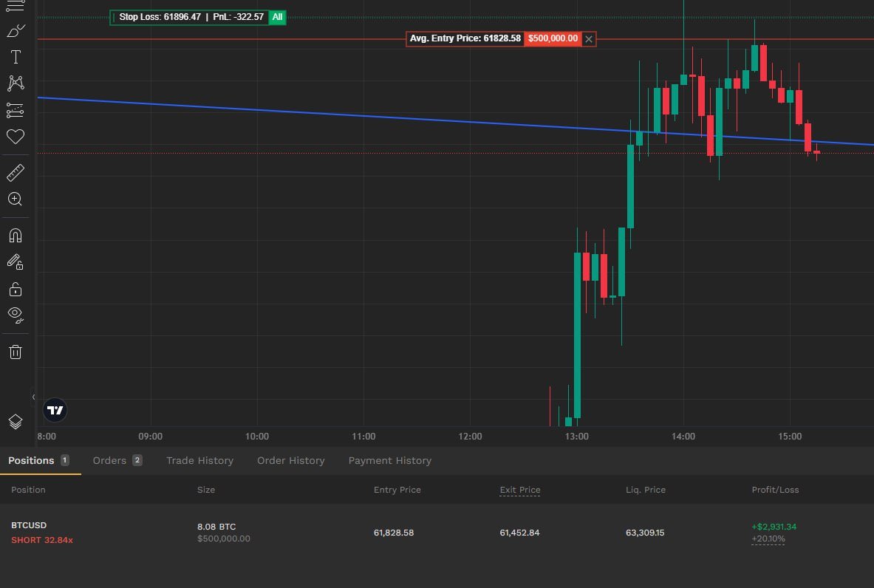Image resolution: width=874 pixels, height=588 pixels.
Task: Open the Trade History tab
Action: (199, 460)
